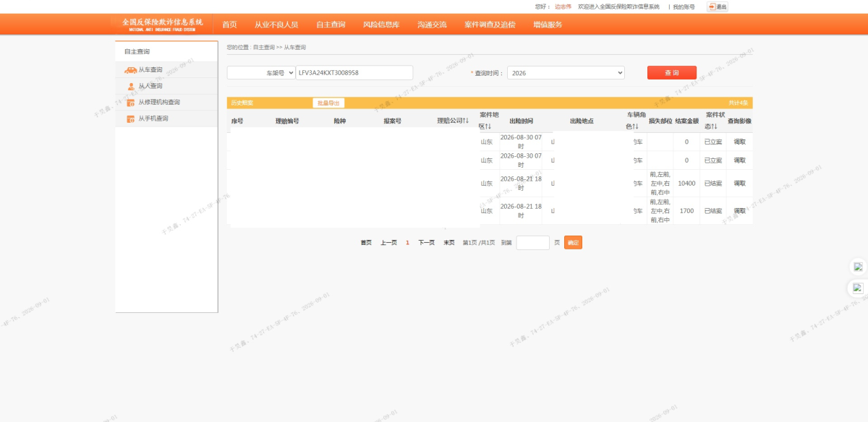The height and width of the screenshot is (422, 868).
Task: Click the system logo at top left
Action: [163, 25]
